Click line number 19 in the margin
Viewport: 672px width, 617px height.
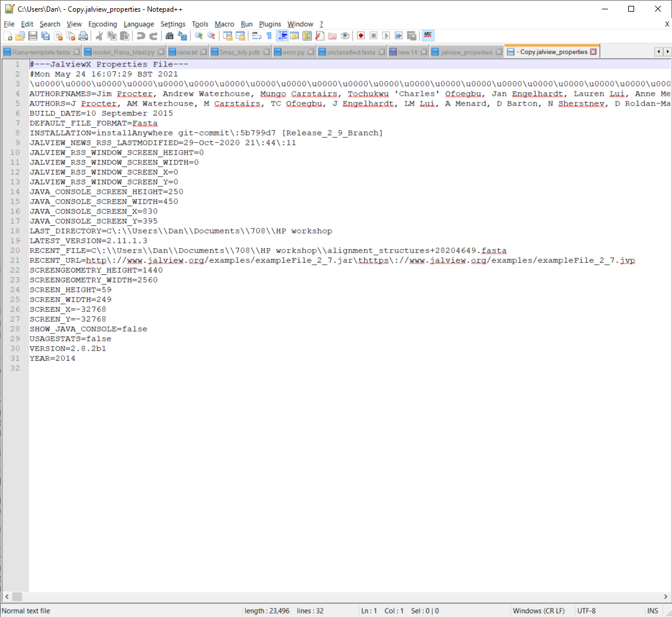(x=15, y=240)
